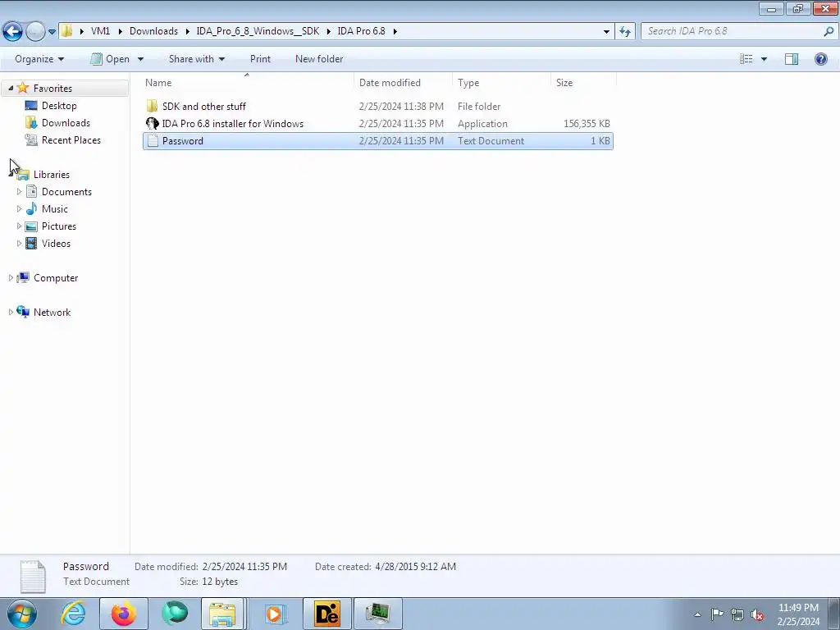This screenshot has width=840, height=630.
Task: Expand the Pictures library arrow
Action: point(20,226)
